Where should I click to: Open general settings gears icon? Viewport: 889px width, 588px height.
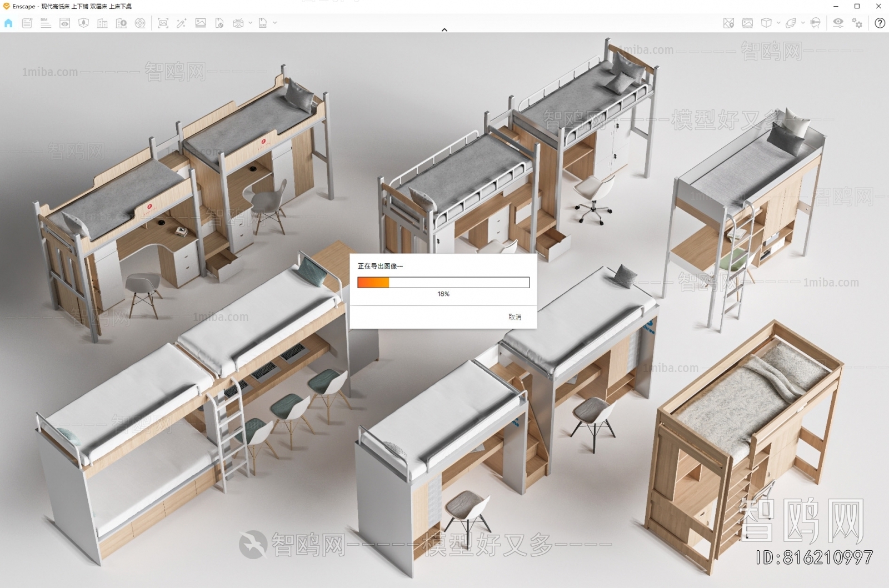[857, 23]
